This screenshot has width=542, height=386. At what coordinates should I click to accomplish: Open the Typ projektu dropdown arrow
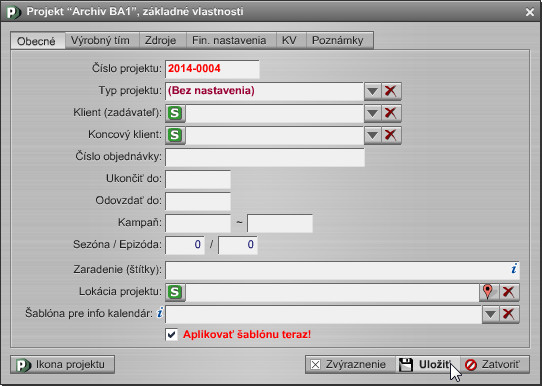tap(372, 91)
